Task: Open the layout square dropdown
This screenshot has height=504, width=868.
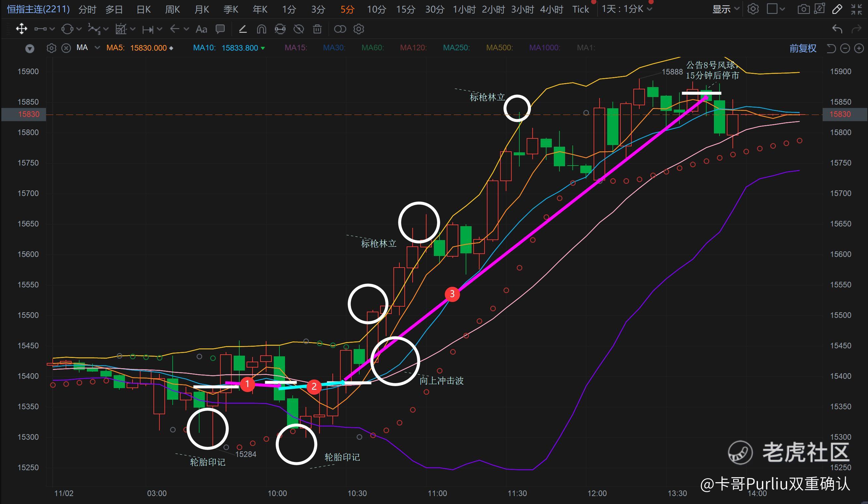Action: pos(776,9)
